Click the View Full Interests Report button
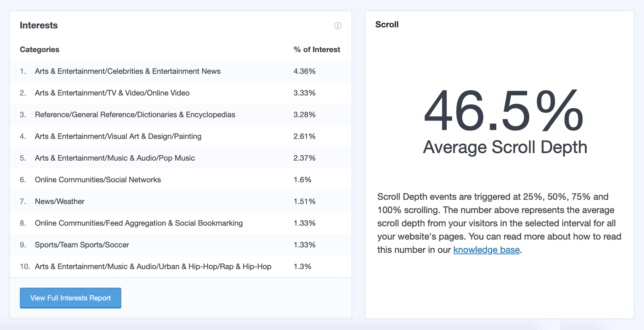Screen dimensions: 644x330 tap(70, 298)
